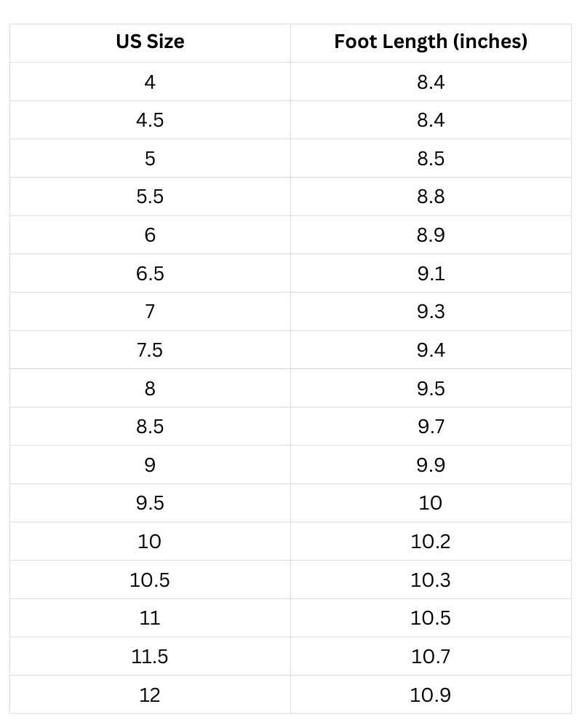582x728 pixels.
Task: Click the 10.3 inches foot length cell
Action: coord(431,579)
